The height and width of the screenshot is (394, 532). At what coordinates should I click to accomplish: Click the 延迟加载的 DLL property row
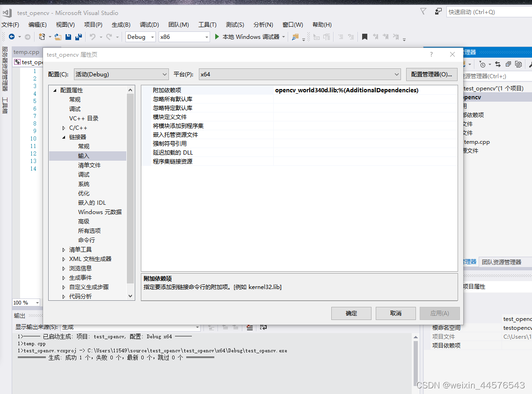[x=299, y=153]
